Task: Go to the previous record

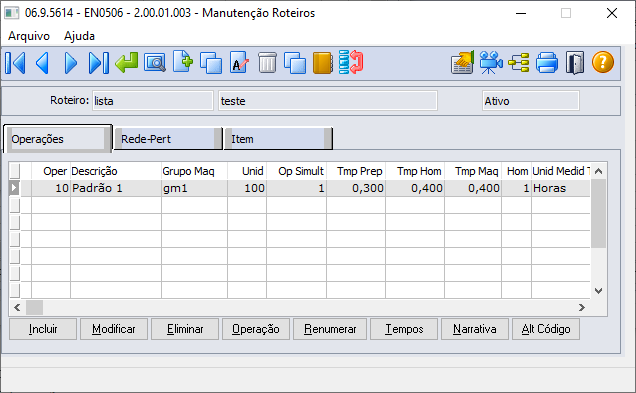Action: click(x=43, y=63)
